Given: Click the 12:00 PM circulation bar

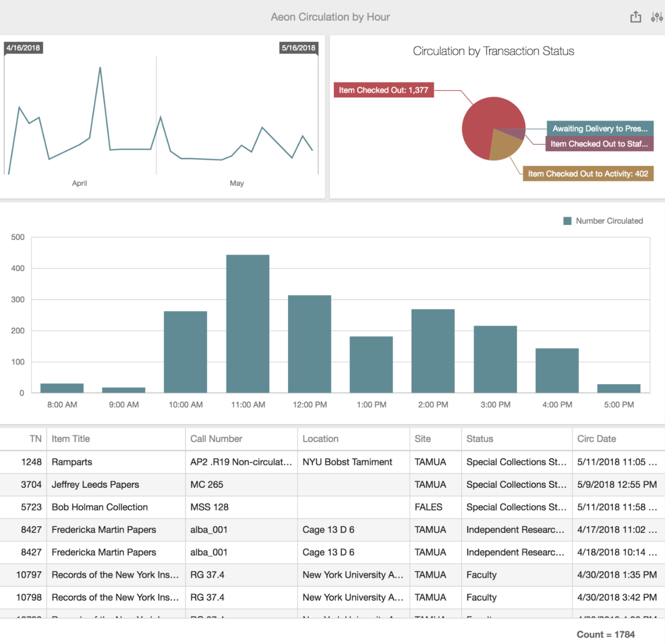Looking at the screenshot, I should [x=309, y=344].
